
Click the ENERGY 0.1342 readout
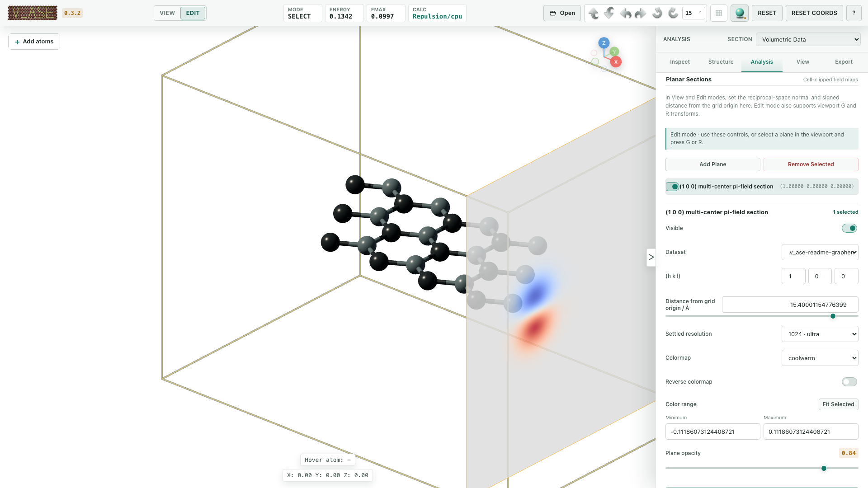click(x=344, y=13)
